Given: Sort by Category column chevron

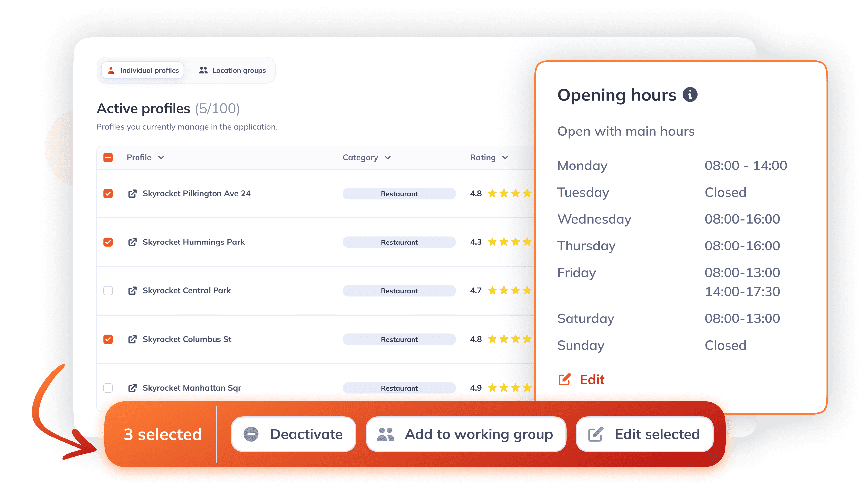Looking at the screenshot, I should pyautogui.click(x=388, y=158).
